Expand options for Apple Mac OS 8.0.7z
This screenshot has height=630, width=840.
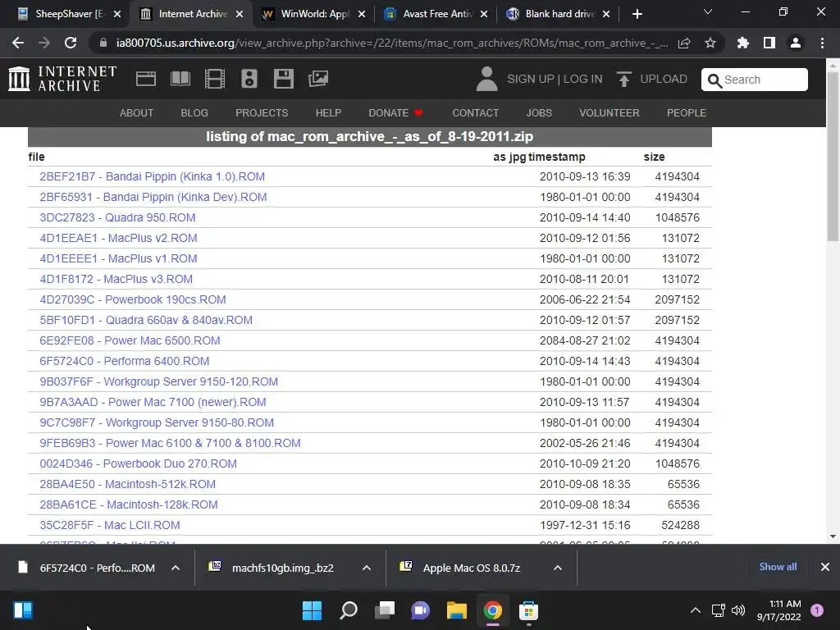[x=558, y=568]
